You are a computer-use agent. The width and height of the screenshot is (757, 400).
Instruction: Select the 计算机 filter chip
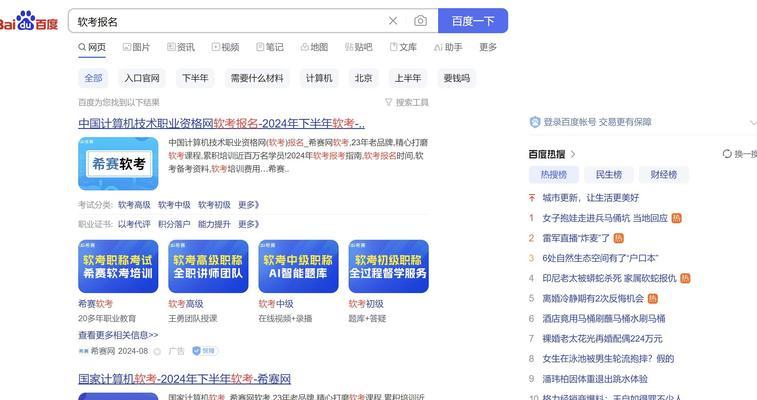tap(319, 78)
